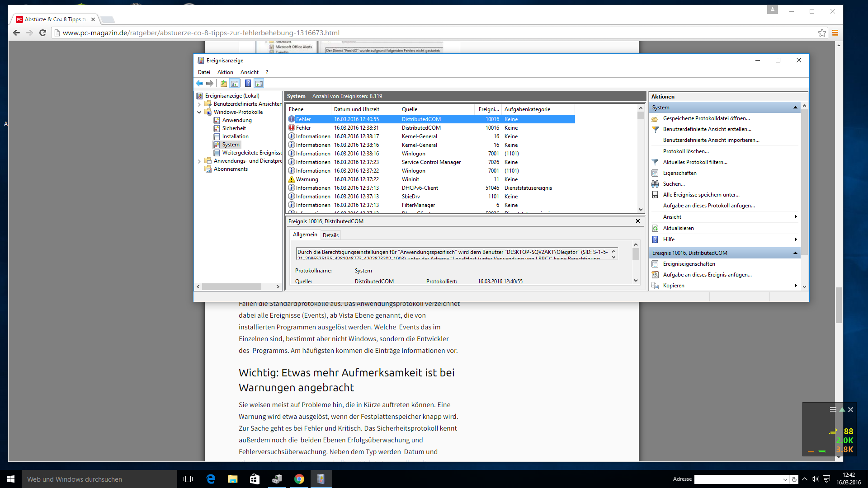Select Sicherheit log in the tree
The width and height of the screenshot is (868, 488).
234,128
